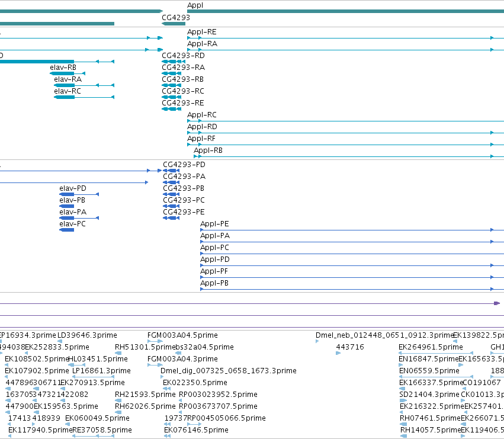The height and width of the screenshot is (439, 504).
Task: Click the elav-PB protein label
Action: [x=72, y=200]
